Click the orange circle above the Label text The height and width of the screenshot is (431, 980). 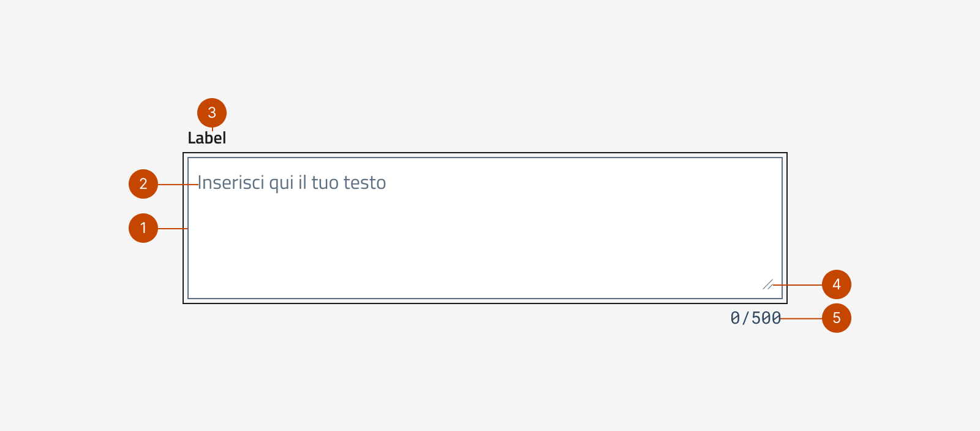211,113
